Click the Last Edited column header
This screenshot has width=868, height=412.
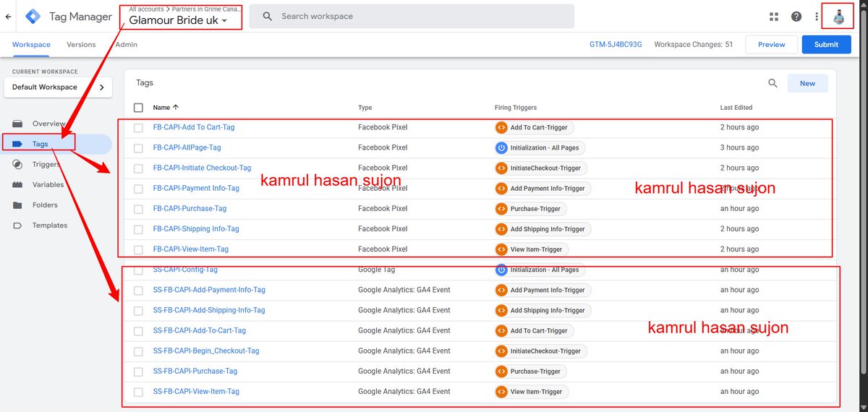coord(736,108)
